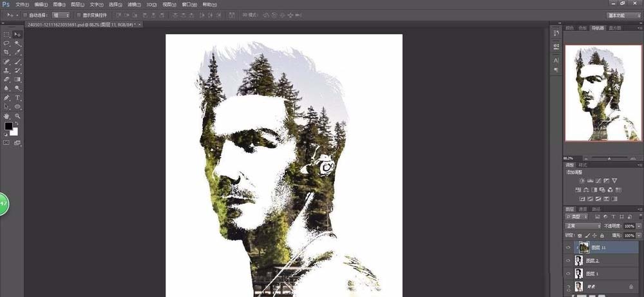The height and width of the screenshot is (297, 644).
Task: Enable the 自动选择 checkbox
Action: pos(24,15)
